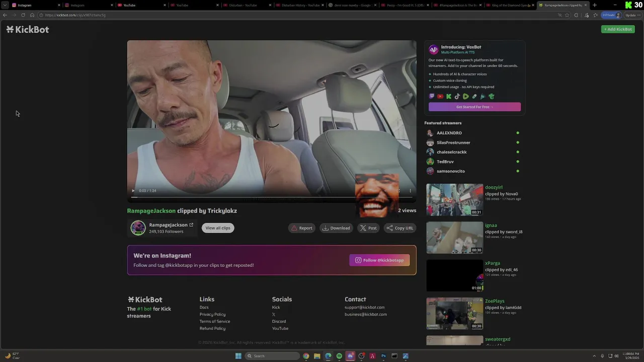Copy the clip URL
644x362 pixels.
click(x=400, y=228)
